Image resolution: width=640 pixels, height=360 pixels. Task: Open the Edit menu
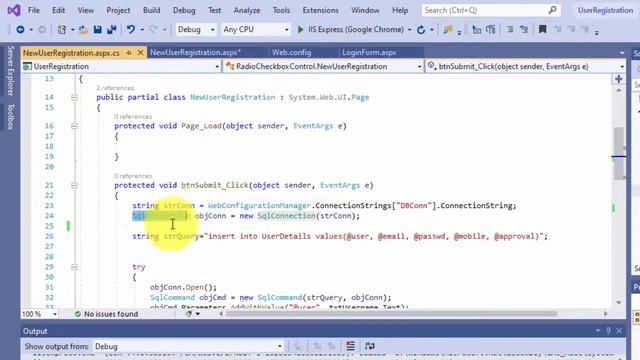coord(58,10)
